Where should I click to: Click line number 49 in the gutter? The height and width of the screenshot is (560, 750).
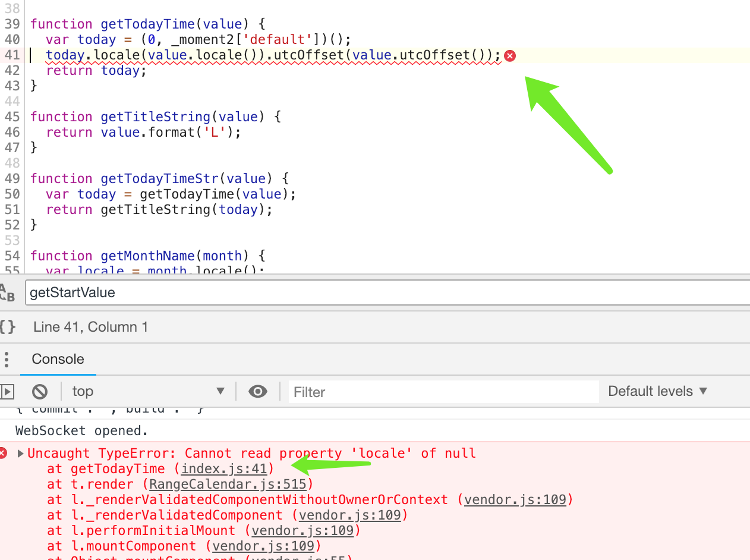pos(12,179)
